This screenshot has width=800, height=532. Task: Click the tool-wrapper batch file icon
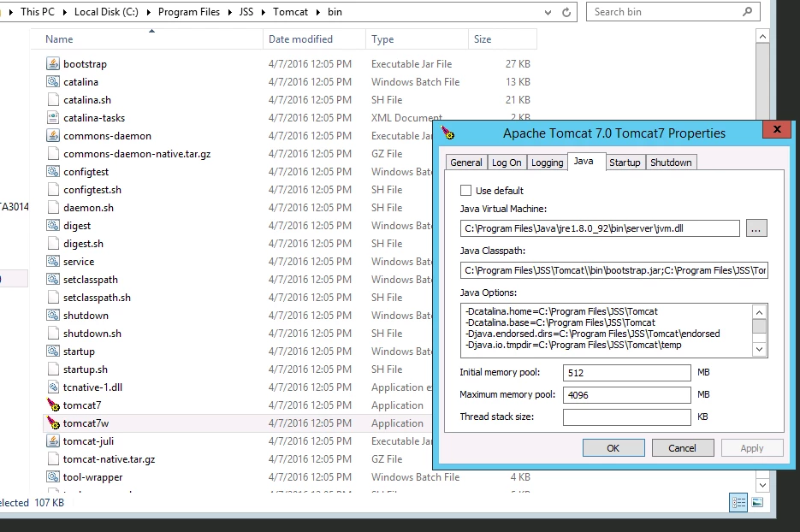[x=53, y=477]
